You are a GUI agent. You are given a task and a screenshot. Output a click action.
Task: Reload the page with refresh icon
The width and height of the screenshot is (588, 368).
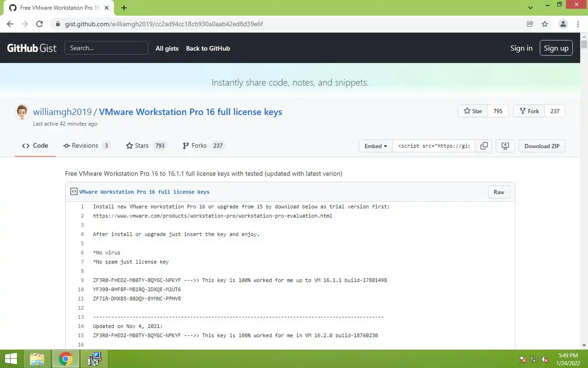(40, 24)
